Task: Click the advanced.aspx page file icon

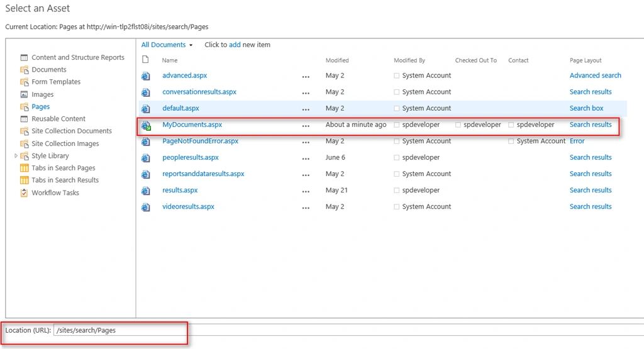Action: (x=146, y=76)
